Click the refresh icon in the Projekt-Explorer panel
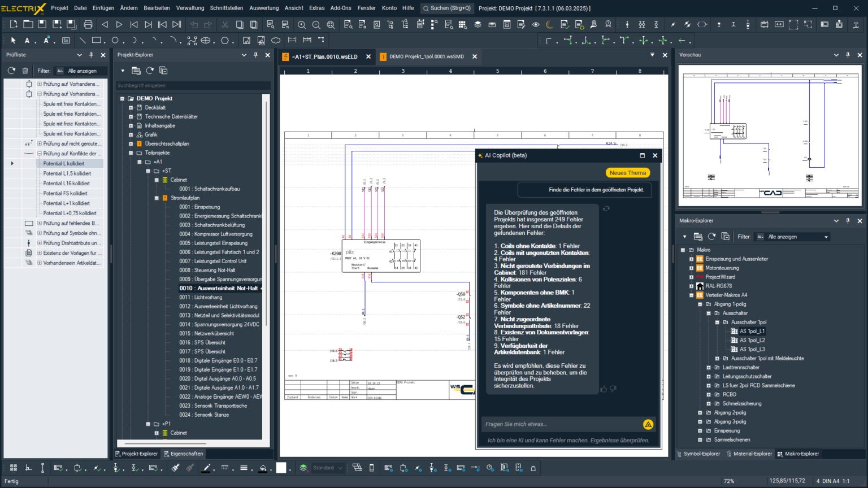 pyautogui.click(x=148, y=71)
